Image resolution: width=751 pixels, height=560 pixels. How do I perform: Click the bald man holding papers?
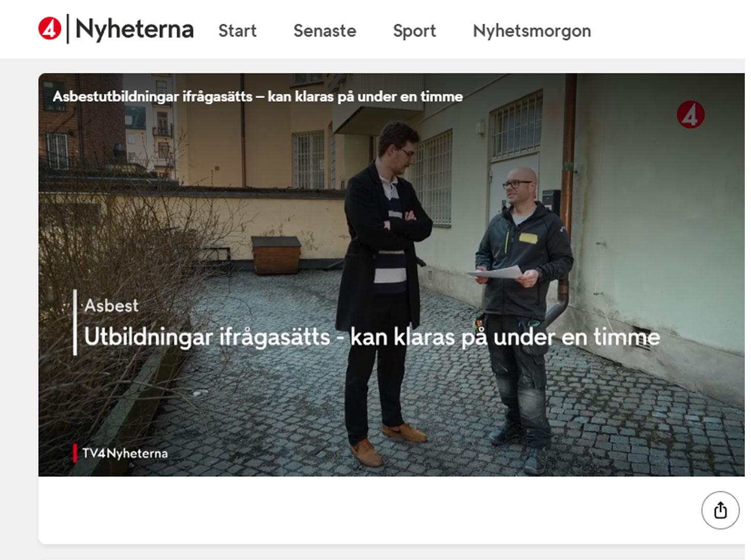click(521, 289)
